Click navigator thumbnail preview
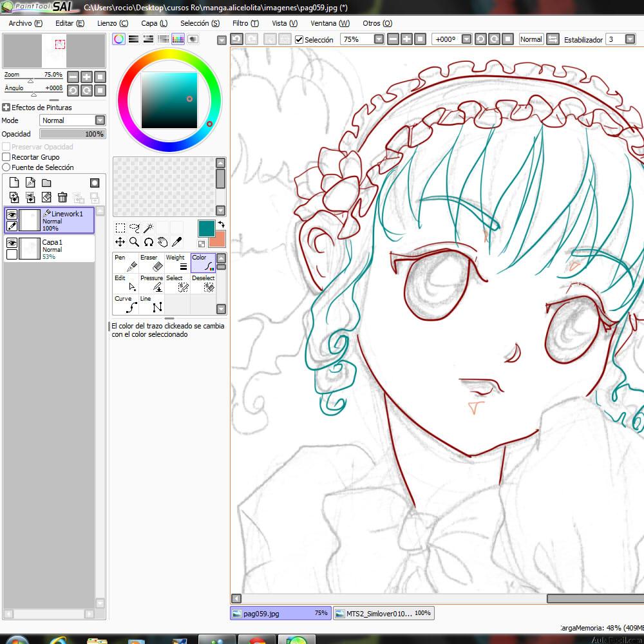The height and width of the screenshot is (644, 644). coord(54,51)
